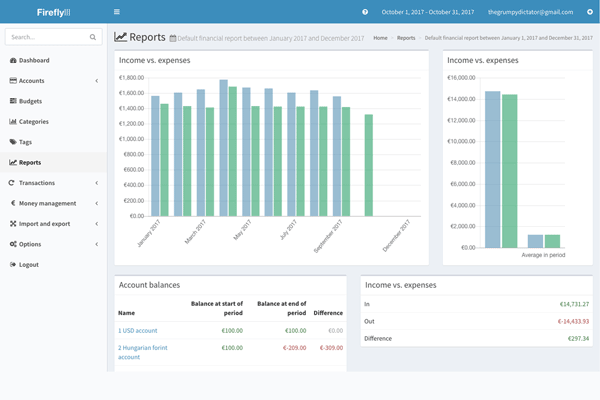This screenshot has height=400, width=600.
Task: Click the Home breadcrumb link
Action: [380, 37]
